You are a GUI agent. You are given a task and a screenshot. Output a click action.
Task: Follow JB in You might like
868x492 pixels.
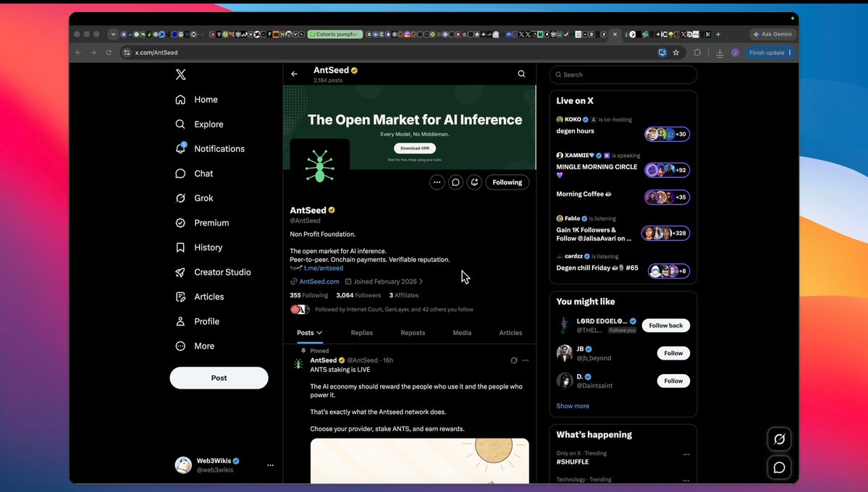[673, 353]
